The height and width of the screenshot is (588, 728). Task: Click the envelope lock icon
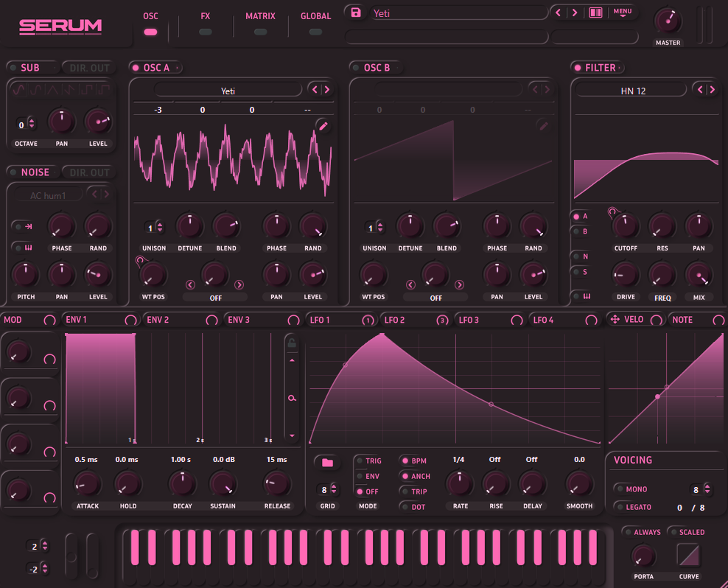(x=292, y=343)
